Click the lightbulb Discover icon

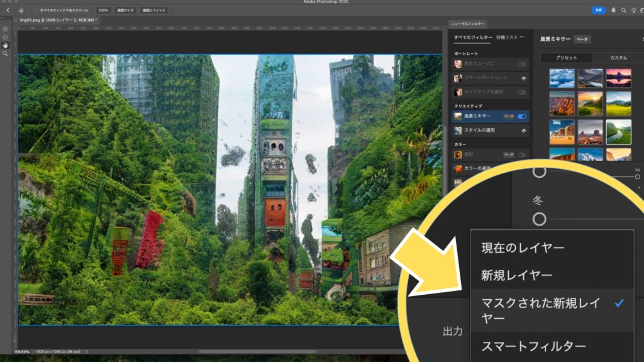[x=633, y=10]
